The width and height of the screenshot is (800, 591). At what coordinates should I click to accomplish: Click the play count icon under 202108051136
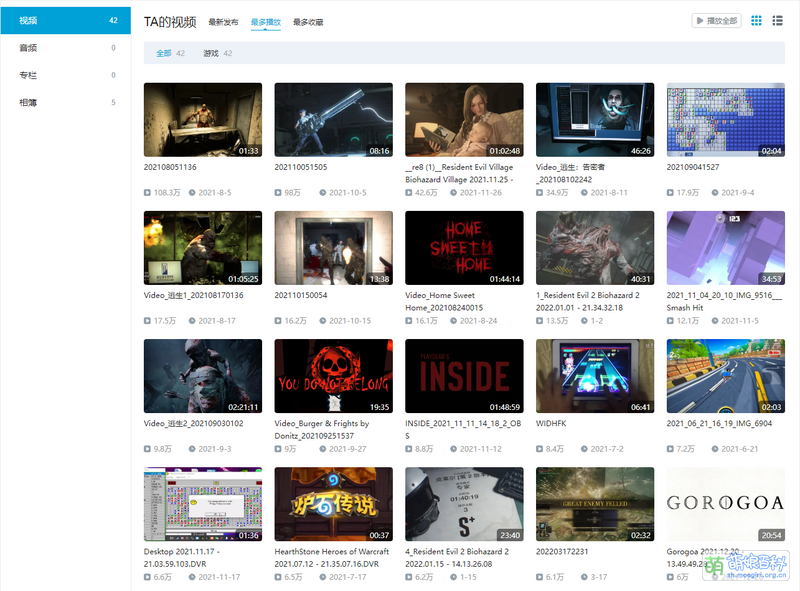tap(147, 192)
